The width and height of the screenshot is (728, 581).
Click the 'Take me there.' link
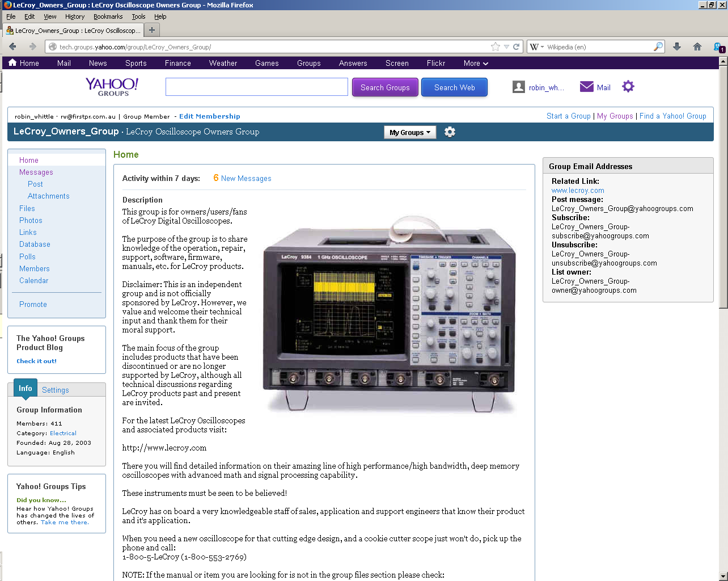pyautogui.click(x=65, y=522)
